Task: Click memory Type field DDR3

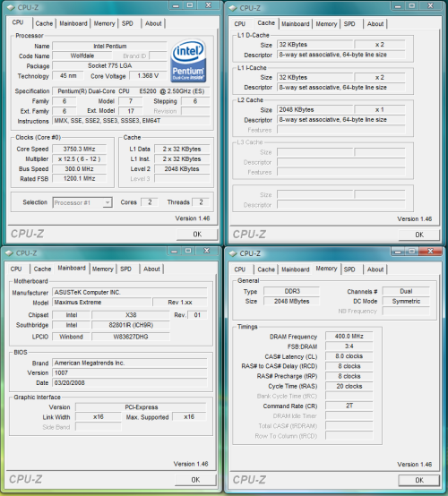Action: pyautogui.click(x=291, y=291)
